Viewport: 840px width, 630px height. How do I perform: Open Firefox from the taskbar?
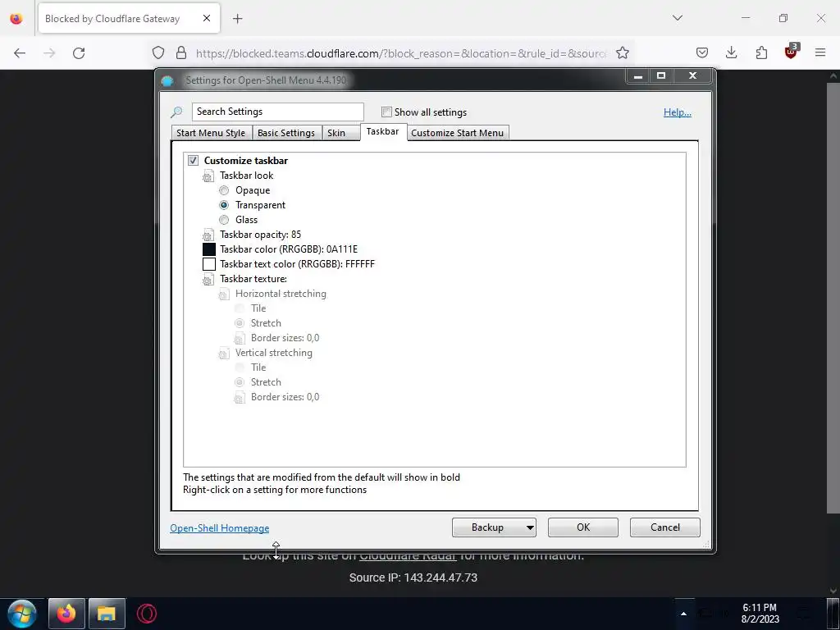66,614
